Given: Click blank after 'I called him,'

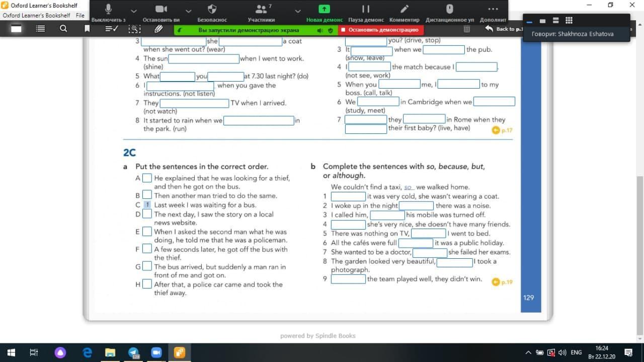Looking at the screenshot, I should 387,215.
